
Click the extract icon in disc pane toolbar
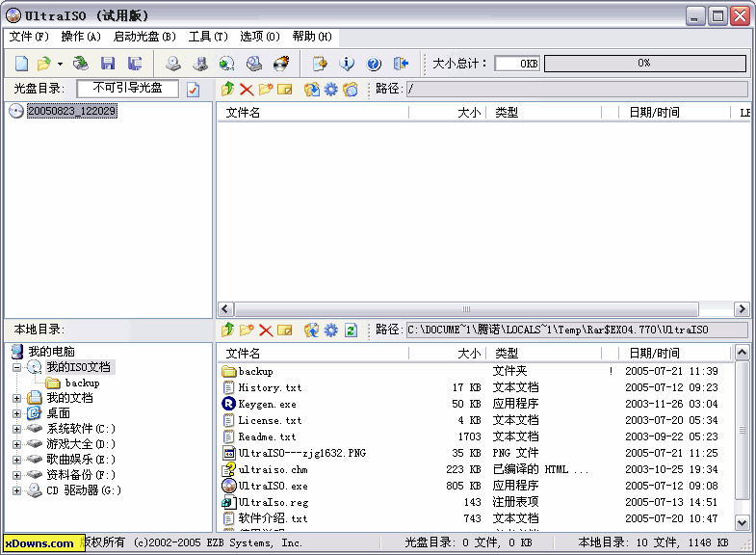[x=312, y=90]
